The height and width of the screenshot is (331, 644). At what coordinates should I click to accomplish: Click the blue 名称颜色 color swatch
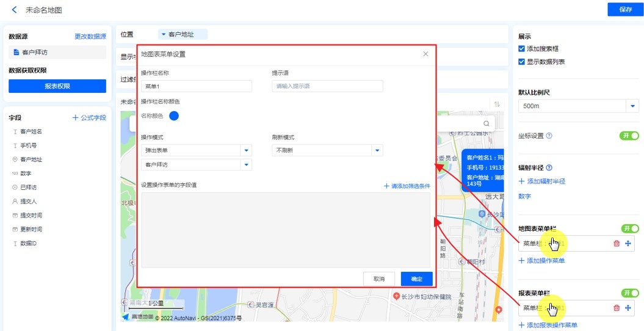coord(174,115)
